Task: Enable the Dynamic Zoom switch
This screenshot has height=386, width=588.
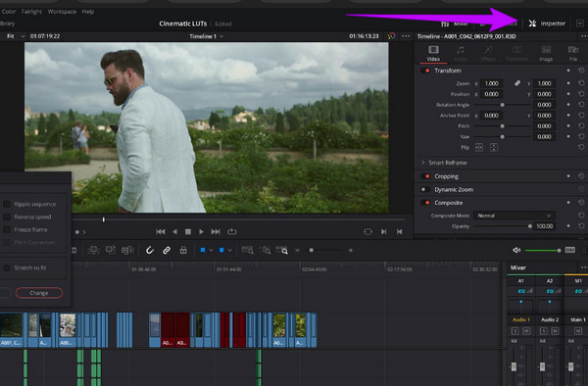Action: [x=425, y=189]
